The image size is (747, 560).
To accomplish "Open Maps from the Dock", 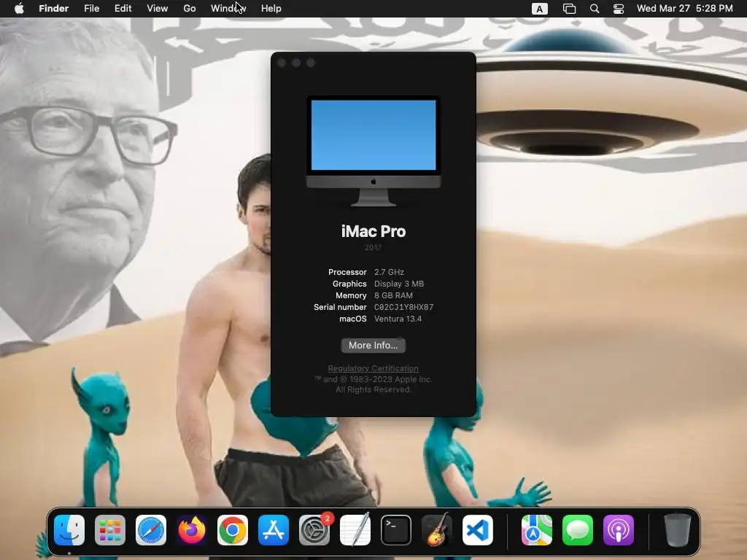I will (x=537, y=530).
